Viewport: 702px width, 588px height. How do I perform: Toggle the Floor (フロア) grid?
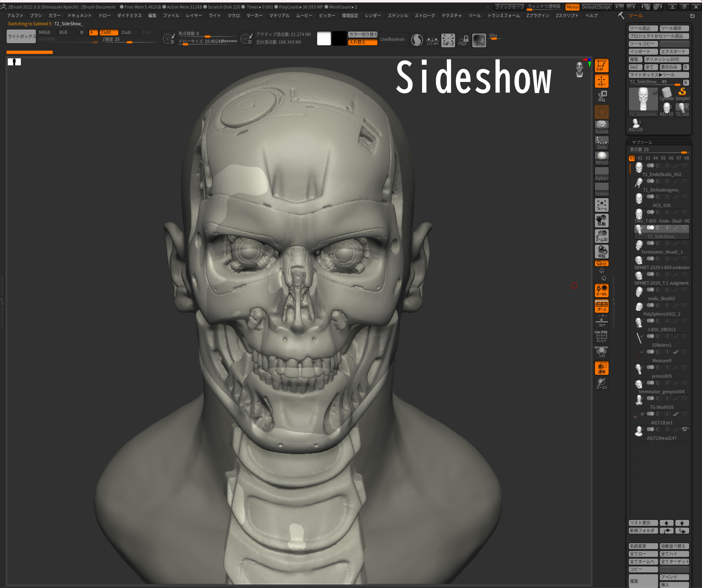click(x=601, y=321)
